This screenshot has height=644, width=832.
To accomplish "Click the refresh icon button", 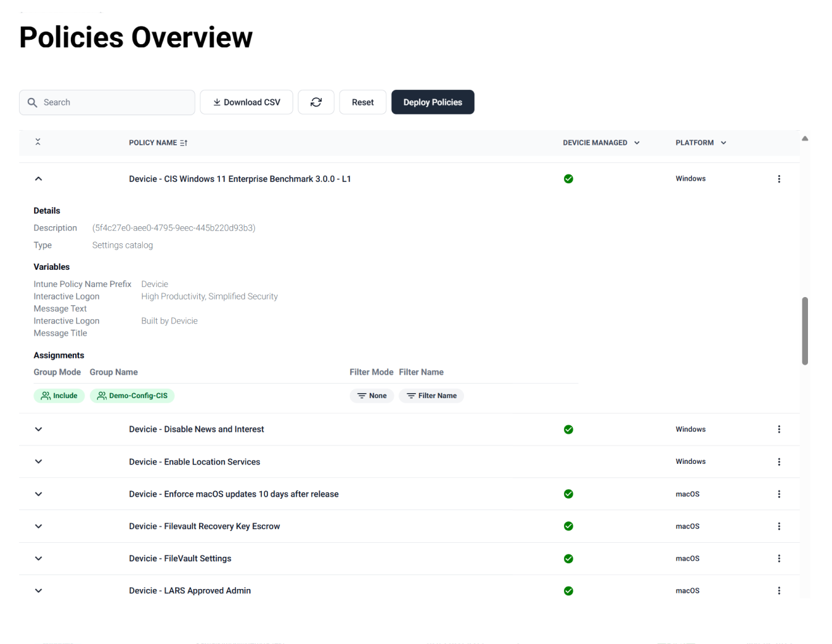I will (x=316, y=102).
